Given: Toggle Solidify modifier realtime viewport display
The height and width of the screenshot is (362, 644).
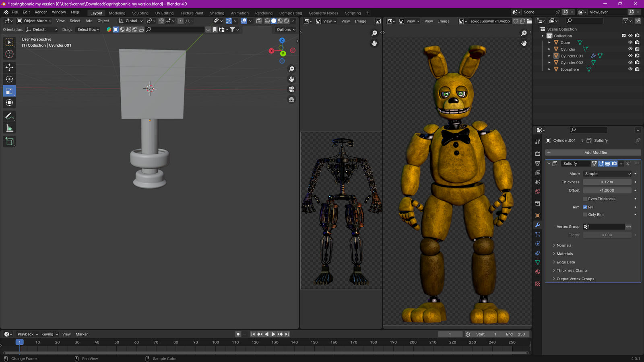Looking at the screenshot, I should pyautogui.click(x=608, y=164).
